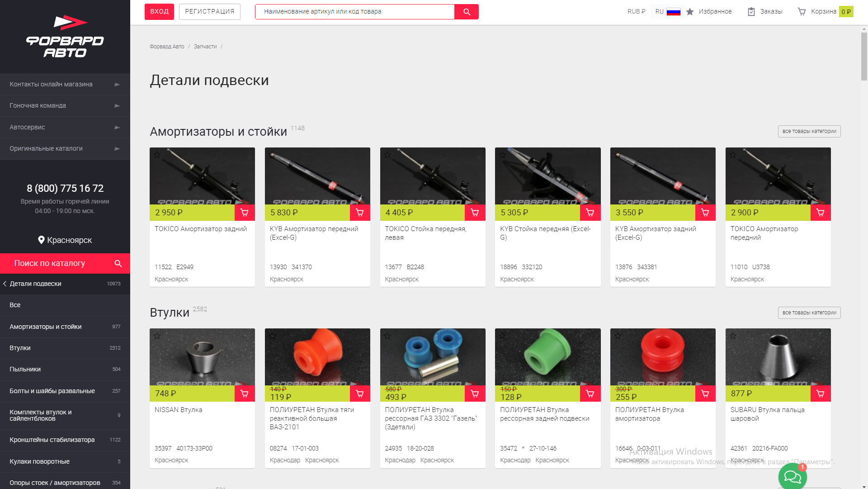Add Втулка рессорная задней подвески 128 ₽ to cart
This screenshot has height=489, width=868.
point(590,394)
